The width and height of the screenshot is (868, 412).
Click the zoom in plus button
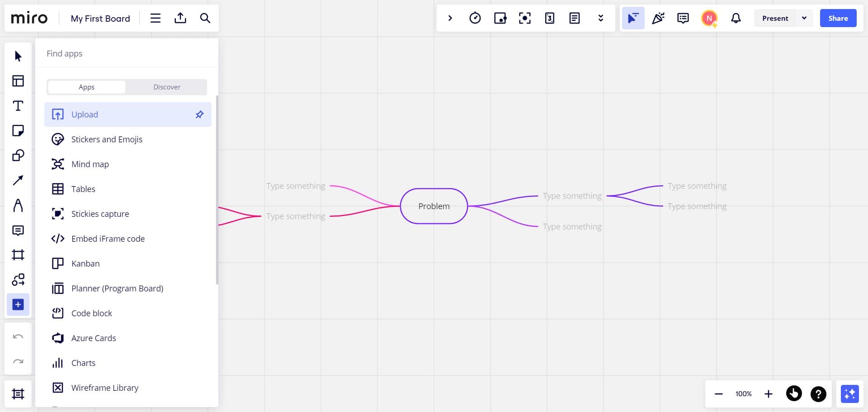pos(768,394)
